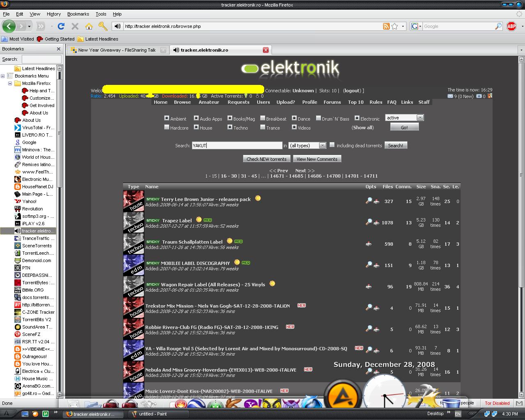Click in the torrent search field containing YAKUT
Screen dimensions: 525x420
(237, 145)
